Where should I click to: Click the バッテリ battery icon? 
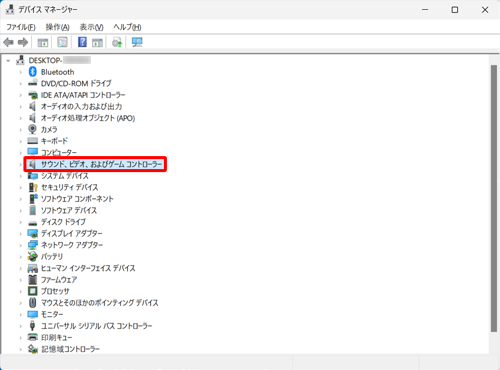coord(33,256)
